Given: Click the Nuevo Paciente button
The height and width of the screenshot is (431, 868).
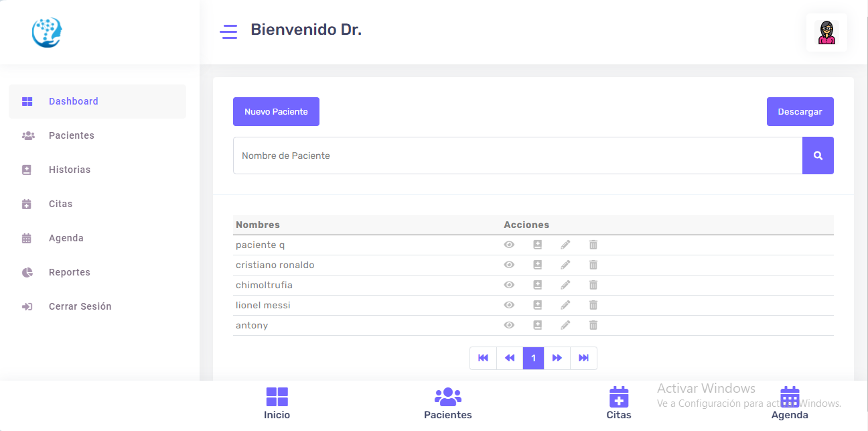Looking at the screenshot, I should point(276,112).
